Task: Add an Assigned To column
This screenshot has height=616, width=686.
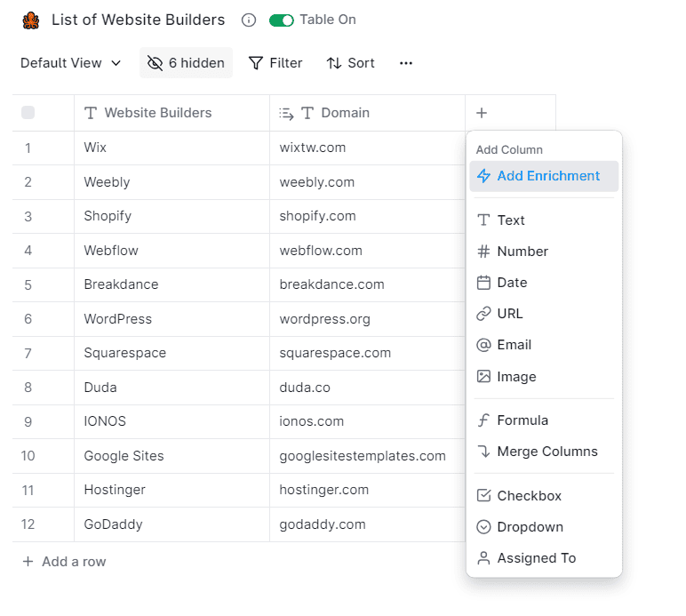Action: pos(544,558)
